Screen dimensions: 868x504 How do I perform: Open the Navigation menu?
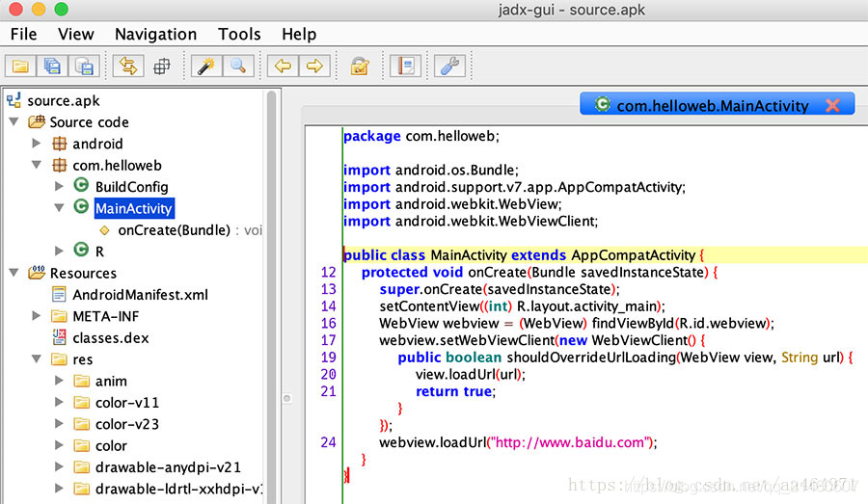pyautogui.click(x=155, y=35)
